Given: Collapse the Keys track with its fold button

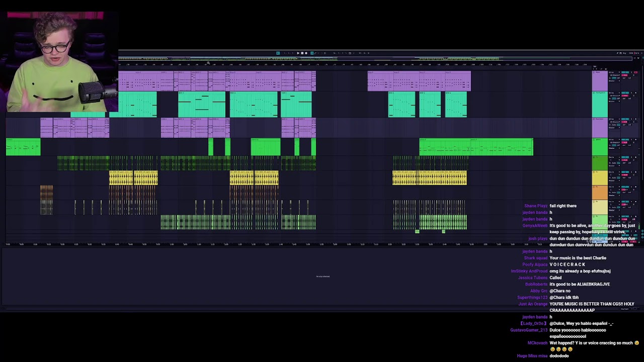Looking at the screenshot, I should point(594,72).
